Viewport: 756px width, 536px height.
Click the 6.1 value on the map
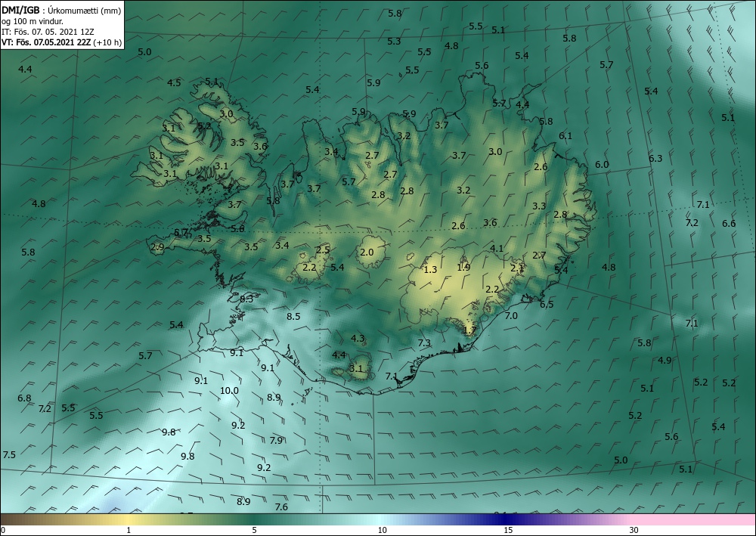point(565,136)
